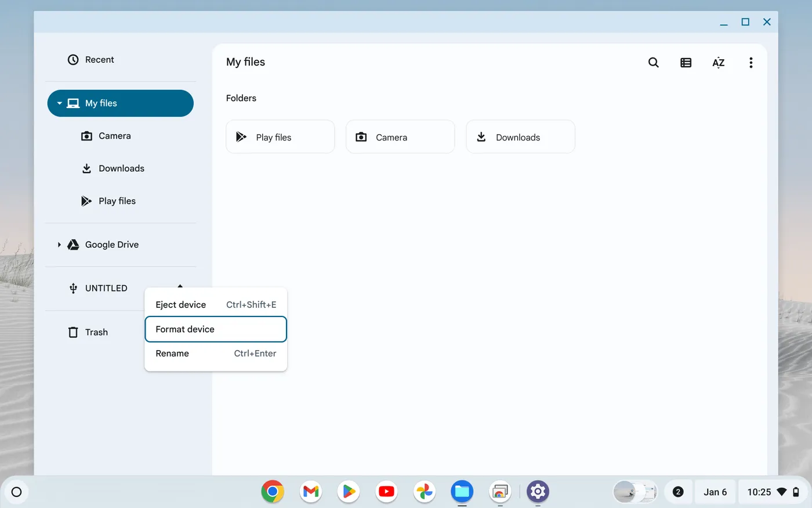Choose Eject device from context menu
Viewport: 812px width, 508px height.
(216, 305)
